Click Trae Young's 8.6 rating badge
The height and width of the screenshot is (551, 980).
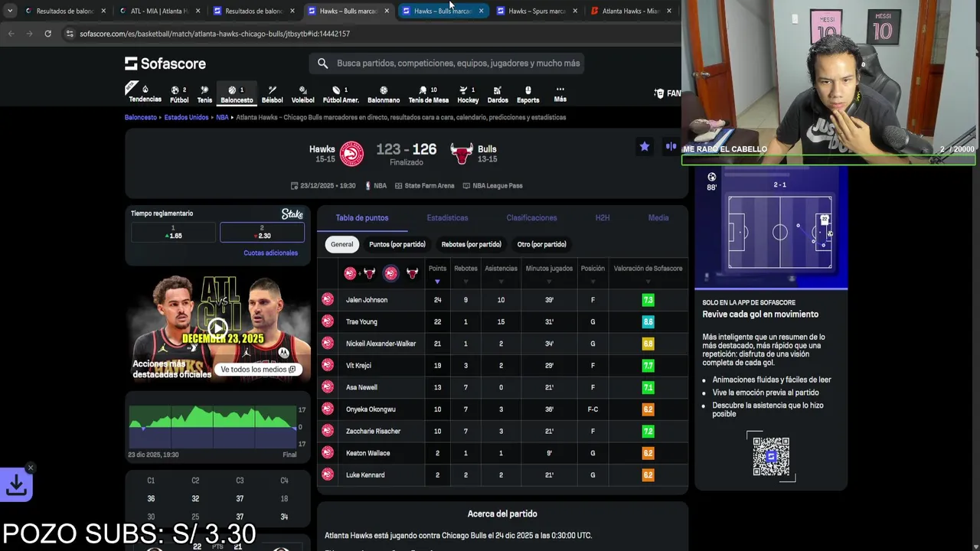[648, 322]
